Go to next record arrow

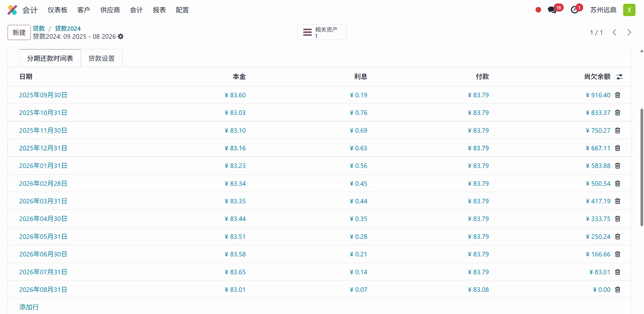(x=629, y=33)
